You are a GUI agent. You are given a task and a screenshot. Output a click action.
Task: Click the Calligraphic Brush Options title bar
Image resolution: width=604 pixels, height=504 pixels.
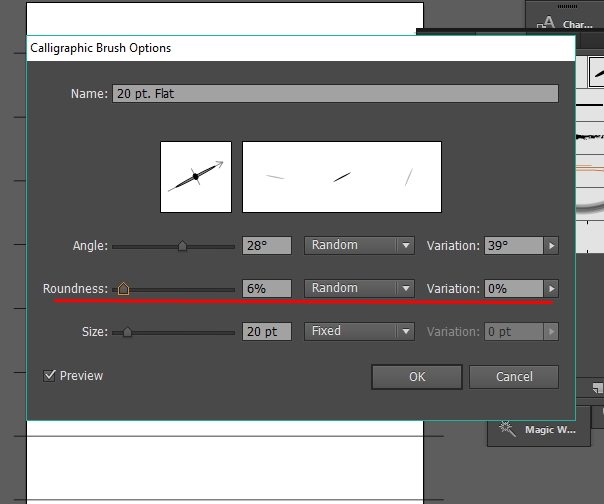point(301,48)
